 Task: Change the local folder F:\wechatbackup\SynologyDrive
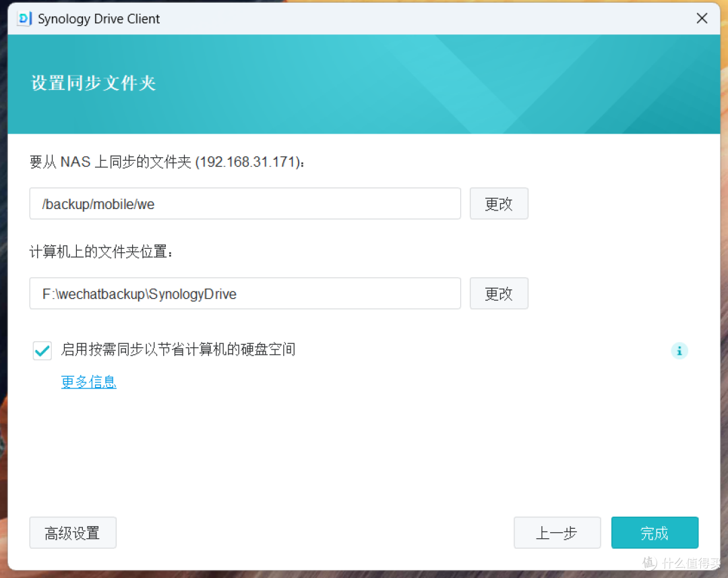(x=499, y=293)
